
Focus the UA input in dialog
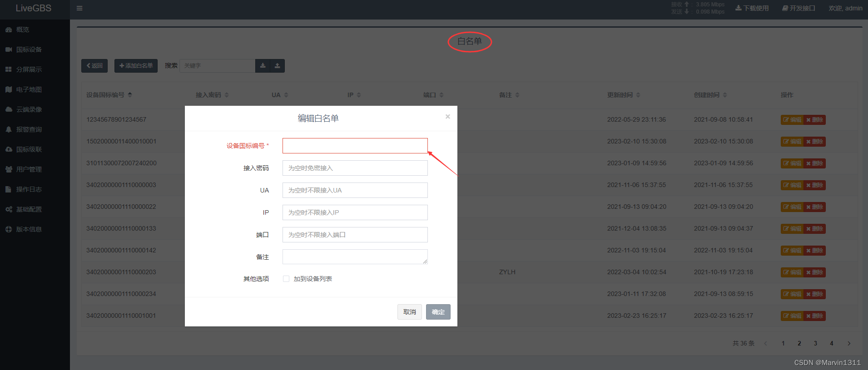click(355, 190)
